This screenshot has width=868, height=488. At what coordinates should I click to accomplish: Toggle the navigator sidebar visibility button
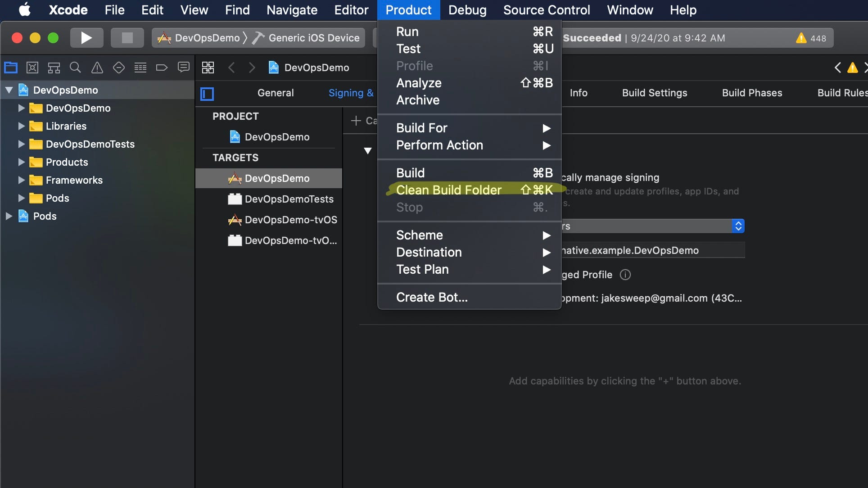pyautogui.click(x=207, y=94)
